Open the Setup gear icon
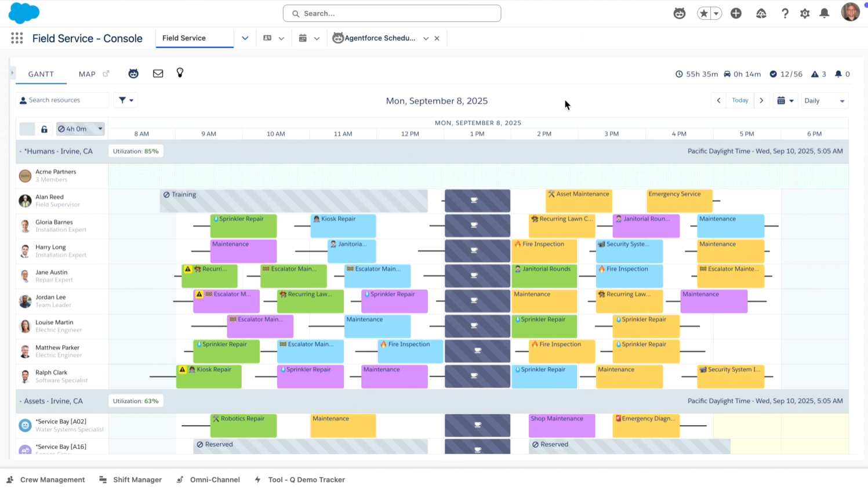This screenshot has height=490, width=868. click(x=805, y=13)
